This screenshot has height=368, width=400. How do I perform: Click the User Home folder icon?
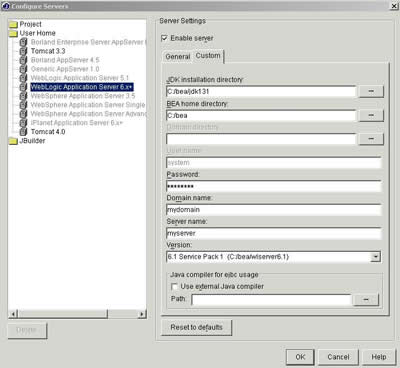tap(13, 33)
